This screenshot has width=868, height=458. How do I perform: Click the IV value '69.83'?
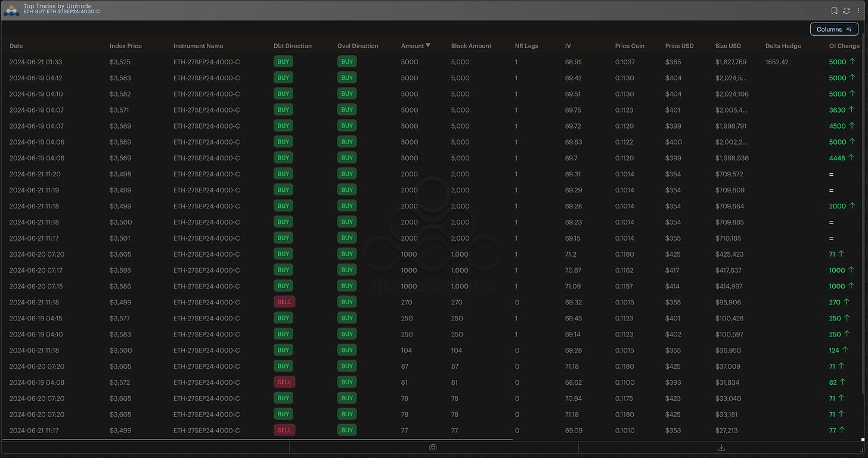pos(573,142)
